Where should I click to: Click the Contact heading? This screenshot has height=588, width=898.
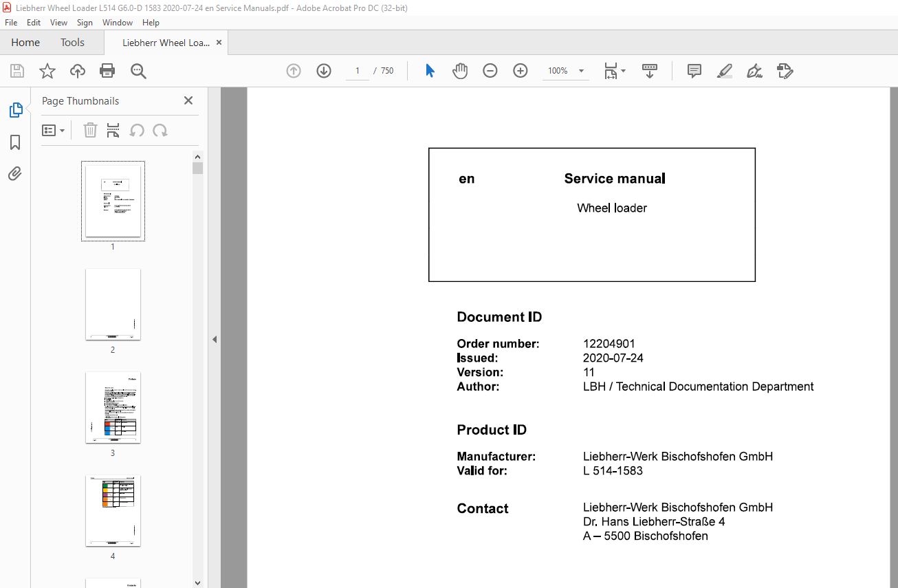pyautogui.click(x=483, y=509)
